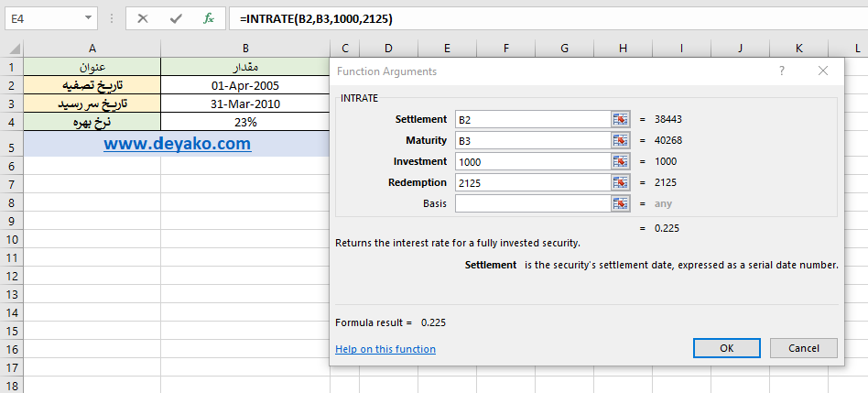Collapse dialog via Settlement range selector icon
The image size is (868, 393).
621,119
